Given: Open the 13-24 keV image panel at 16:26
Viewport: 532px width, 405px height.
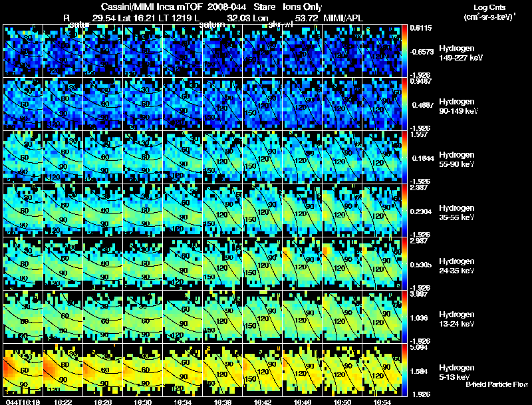Looking at the screenshot, I should click(103, 317).
